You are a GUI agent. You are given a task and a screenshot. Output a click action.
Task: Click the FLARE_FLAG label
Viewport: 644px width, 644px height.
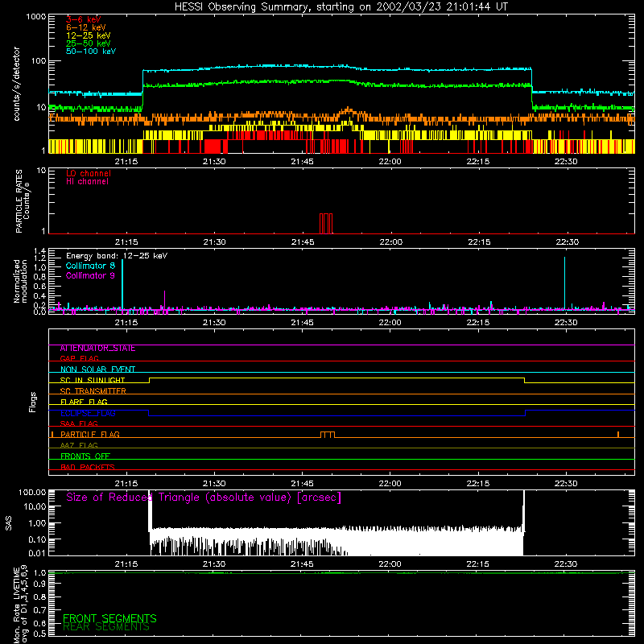(84, 402)
